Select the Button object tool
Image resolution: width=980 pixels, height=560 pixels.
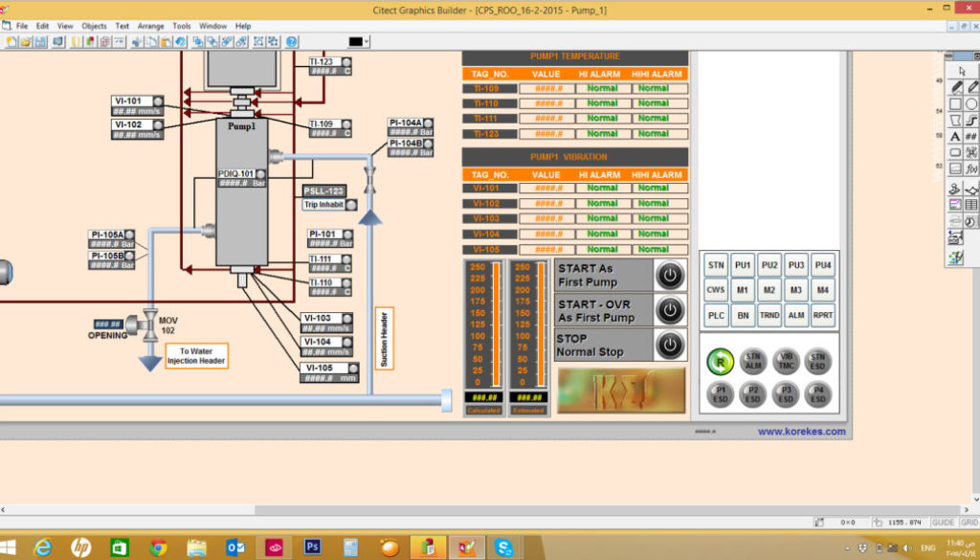956,152
